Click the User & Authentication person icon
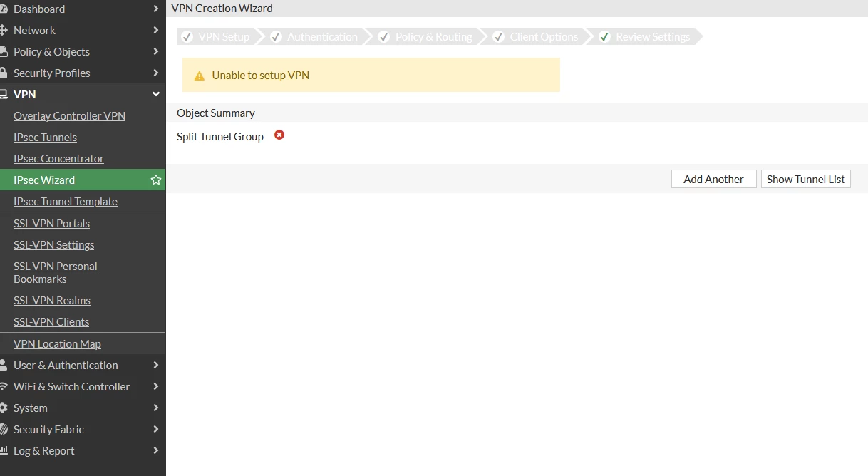 click(3, 366)
